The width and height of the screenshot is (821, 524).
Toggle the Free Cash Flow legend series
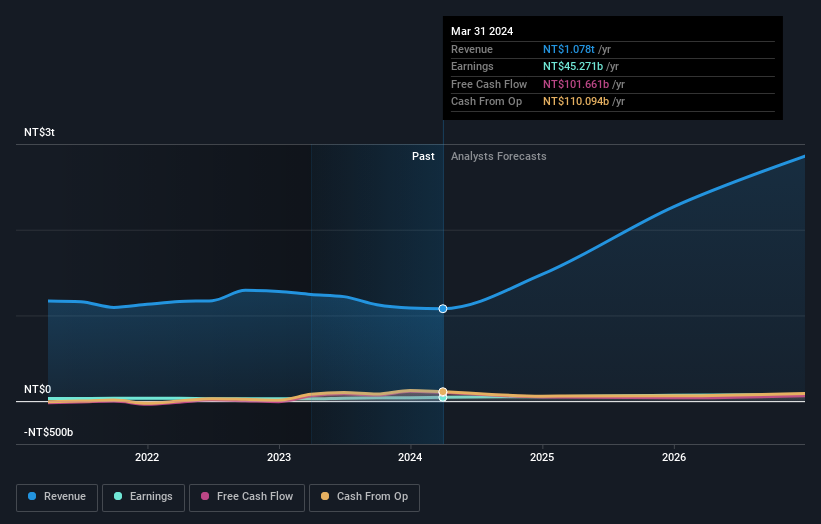(247, 497)
